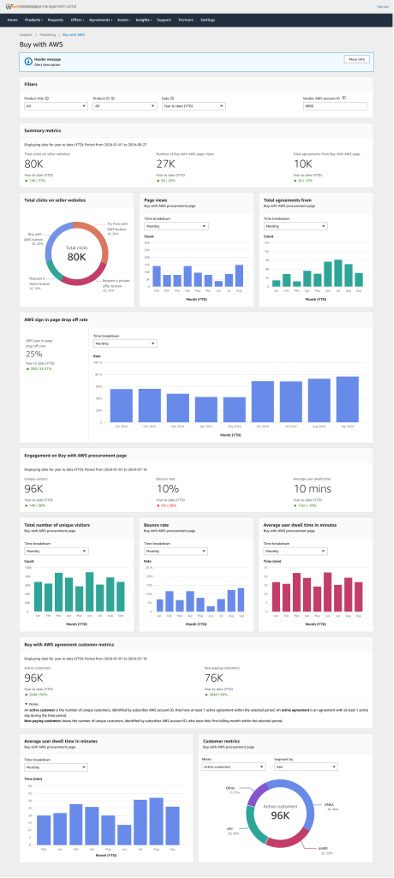Click the Header message alert title
The height and width of the screenshot is (878, 394).
click(48, 58)
